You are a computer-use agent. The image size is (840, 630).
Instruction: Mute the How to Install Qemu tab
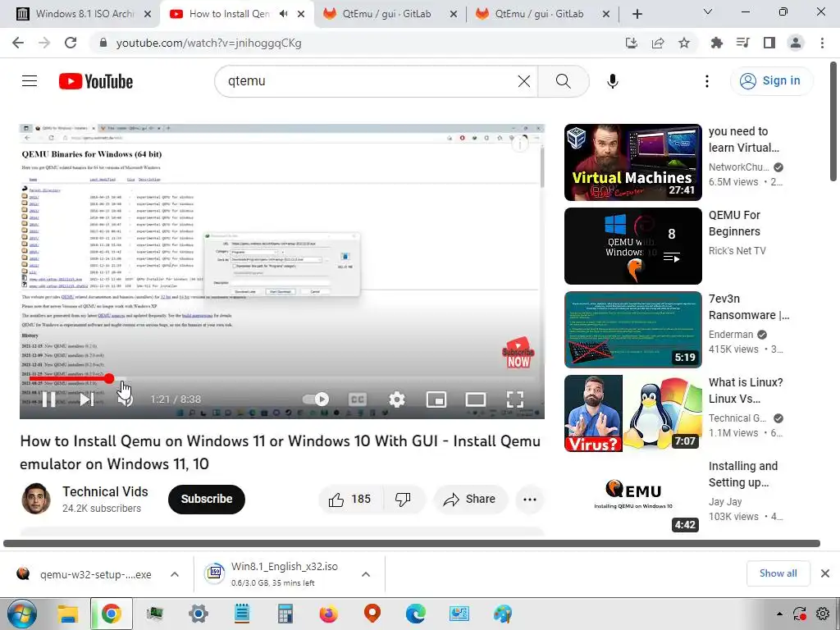pyautogui.click(x=283, y=14)
